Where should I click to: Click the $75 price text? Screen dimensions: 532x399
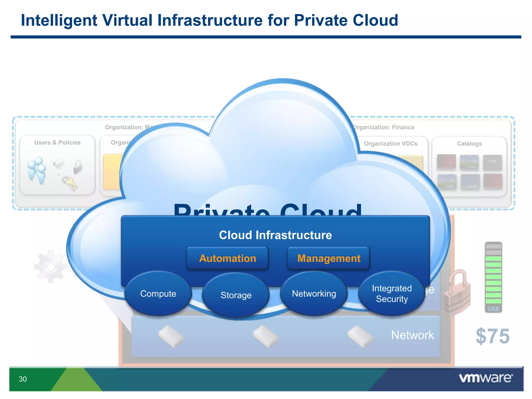click(x=493, y=336)
